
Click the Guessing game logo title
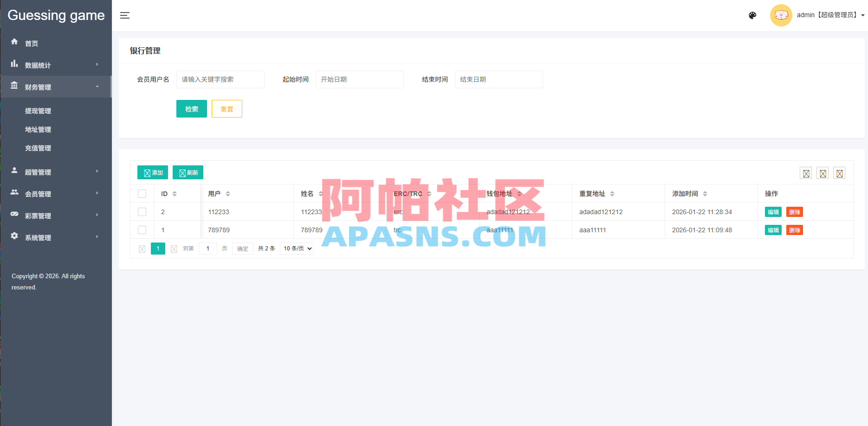click(56, 15)
